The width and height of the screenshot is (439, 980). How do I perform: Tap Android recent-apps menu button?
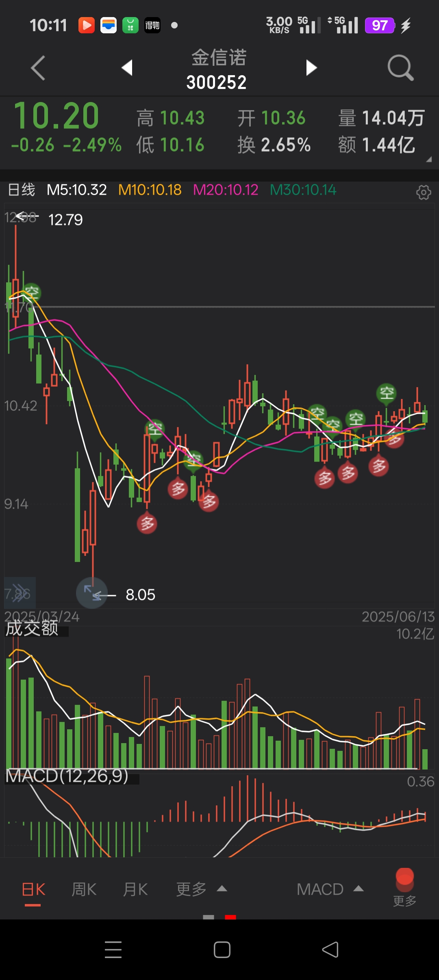(x=113, y=950)
